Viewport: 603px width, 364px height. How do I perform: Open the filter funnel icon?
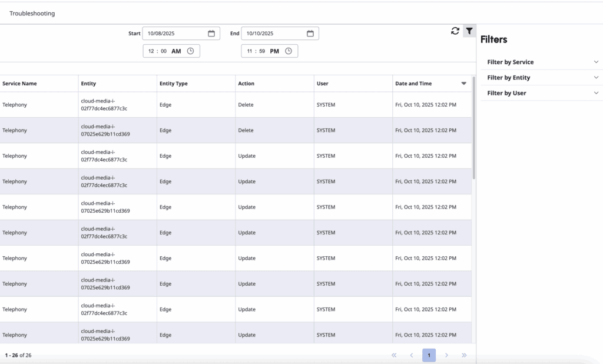(469, 31)
